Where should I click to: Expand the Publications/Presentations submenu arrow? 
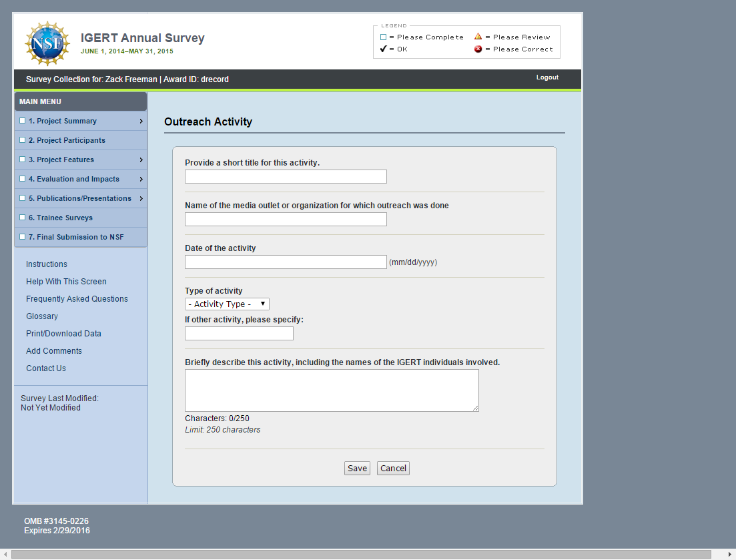[x=141, y=199]
